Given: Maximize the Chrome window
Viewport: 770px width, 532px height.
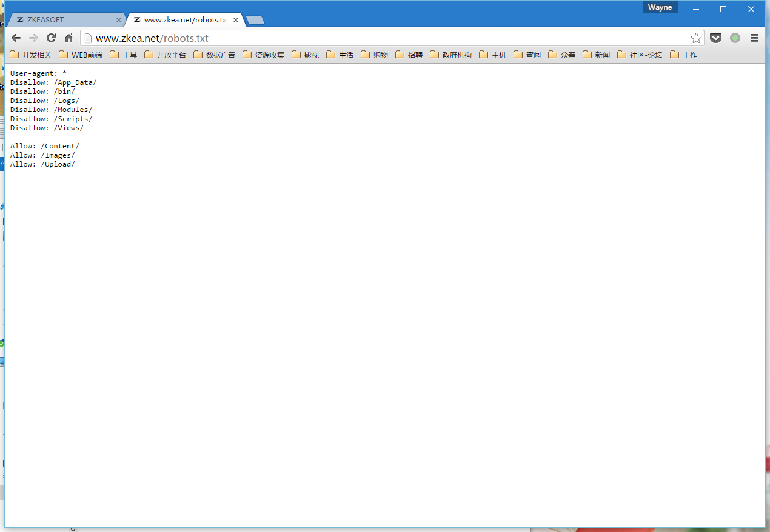Looking at the screenshot, I should coord(723,9).
